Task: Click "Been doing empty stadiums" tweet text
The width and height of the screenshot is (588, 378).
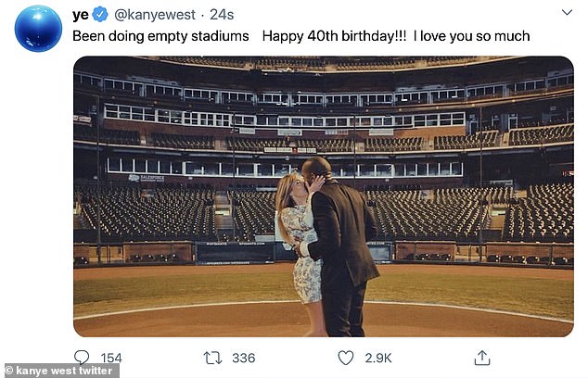Action: pos(162,36)
